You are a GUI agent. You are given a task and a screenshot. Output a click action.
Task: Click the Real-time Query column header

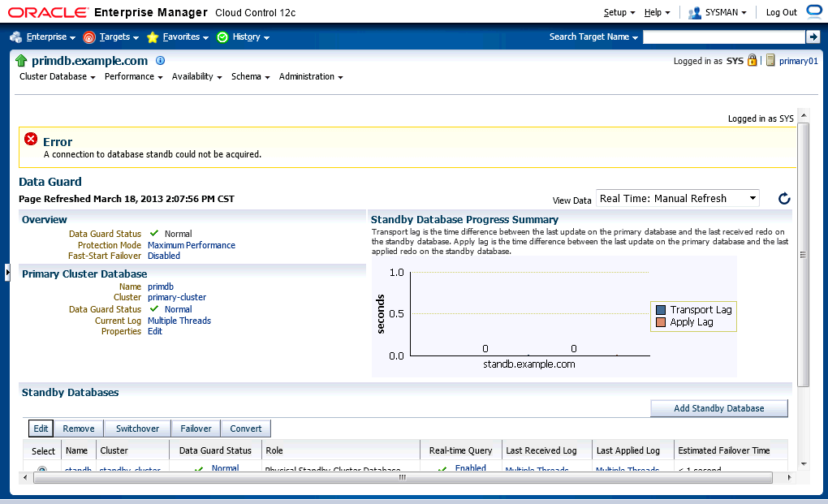[x=460, y=450]
